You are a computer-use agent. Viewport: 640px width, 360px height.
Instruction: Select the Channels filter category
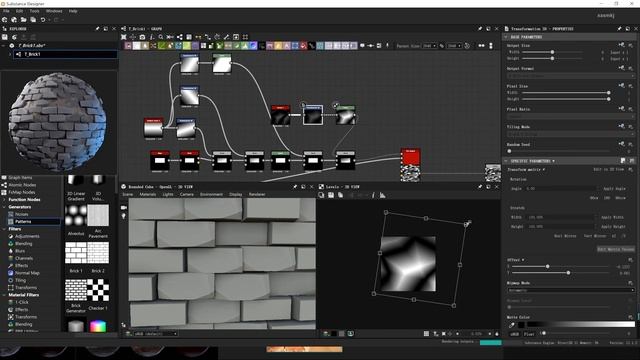coord(24,258)
